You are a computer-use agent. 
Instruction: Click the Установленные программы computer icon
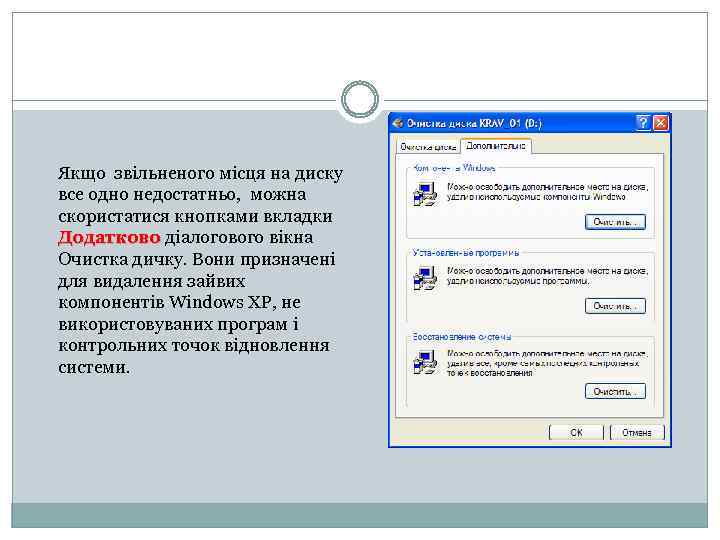tap(425, 278)
